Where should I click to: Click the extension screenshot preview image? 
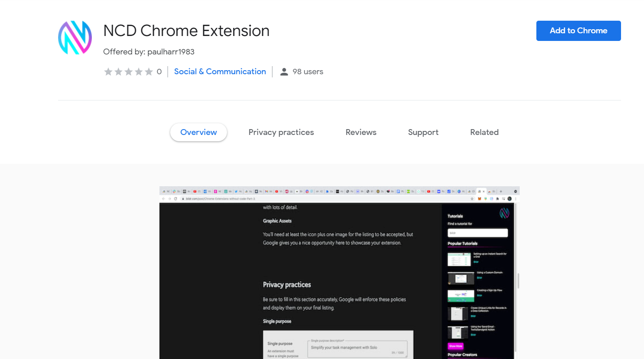pyautogui.click(x=340, y=273)
